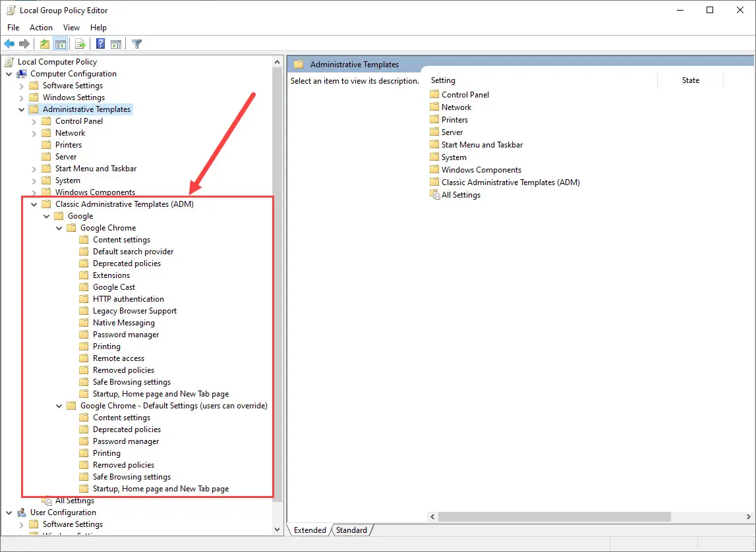Select the Local Computer Policy root label
Image resolution: width=756 pixels, height=552 pixels.
57,62
